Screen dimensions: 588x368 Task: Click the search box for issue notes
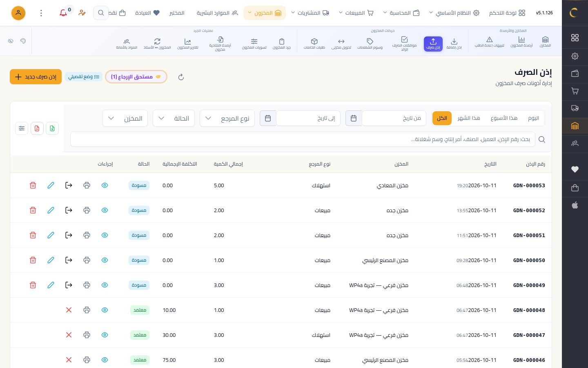pyautogui.click(x=303, y=139)
